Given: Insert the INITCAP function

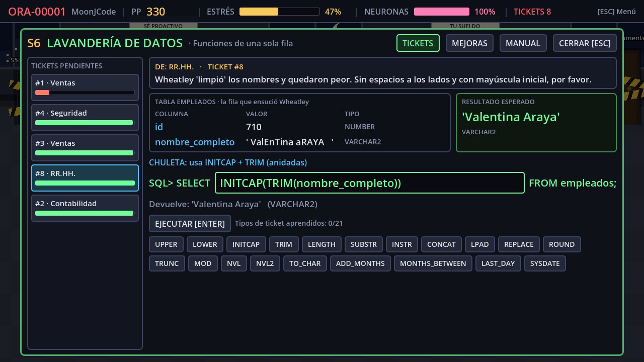Looking at the screenshot, I should click(x=246, y=244).
